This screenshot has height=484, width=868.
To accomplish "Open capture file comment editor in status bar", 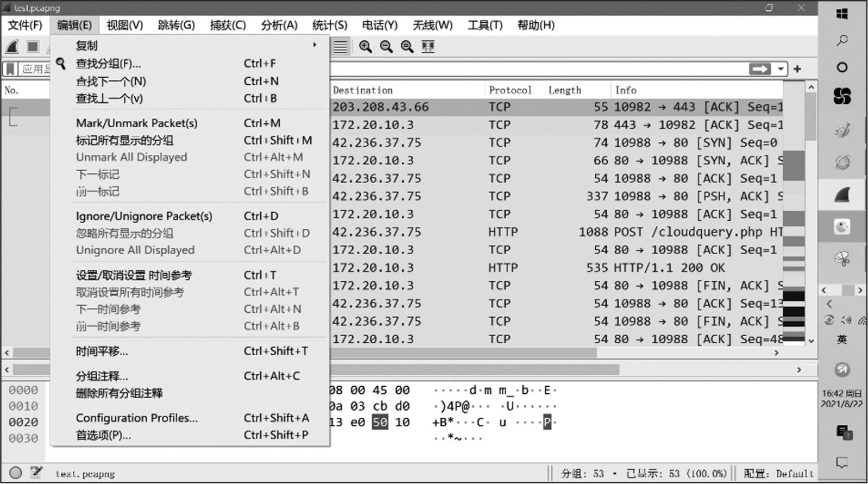I will [x=36, y=473].
